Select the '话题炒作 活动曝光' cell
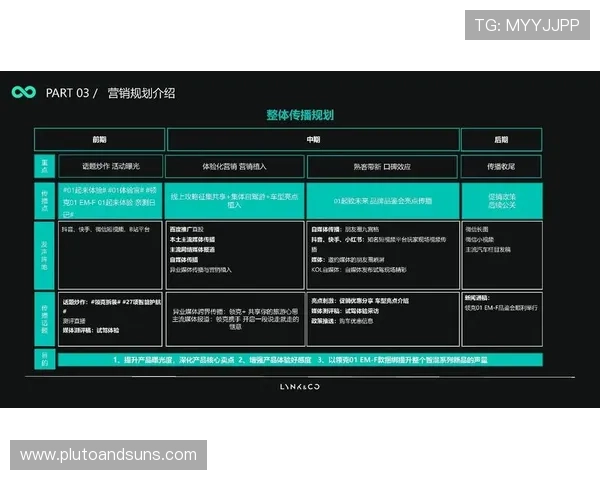The image size is (600, 480). 111,166
